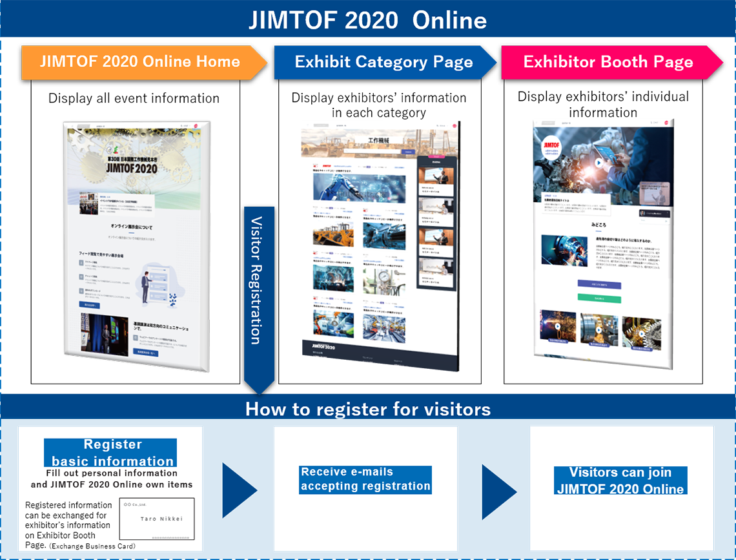Click the Visitor Registration vertical arrow
736x560 pixels.
click(x=259, y=300)
